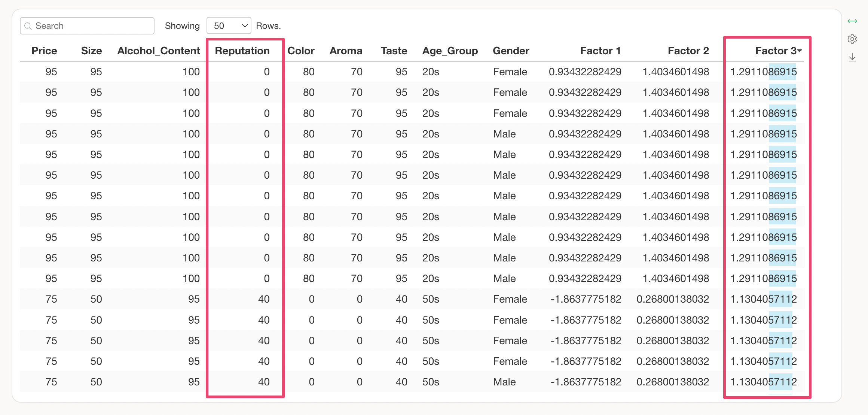868x415 pixels.
Task: Click the Color column header
Action: click(301, 51)
